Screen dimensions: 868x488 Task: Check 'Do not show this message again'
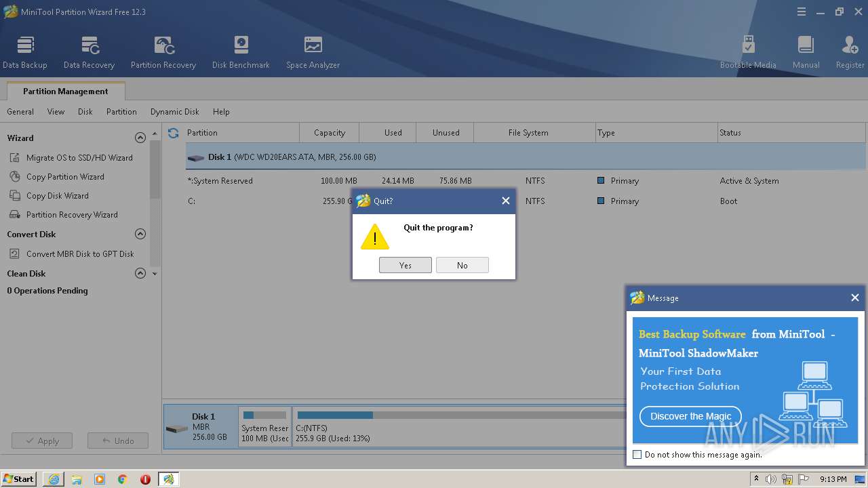[x=637, y=455]
